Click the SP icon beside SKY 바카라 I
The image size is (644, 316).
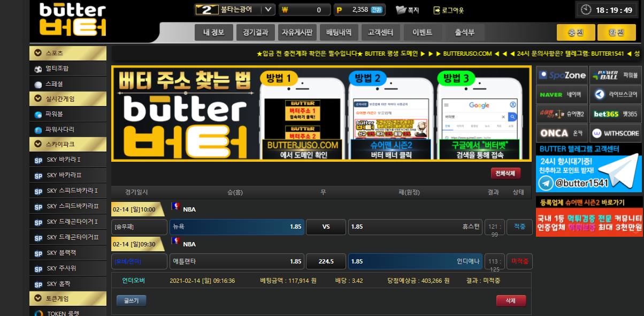[38, 160]
